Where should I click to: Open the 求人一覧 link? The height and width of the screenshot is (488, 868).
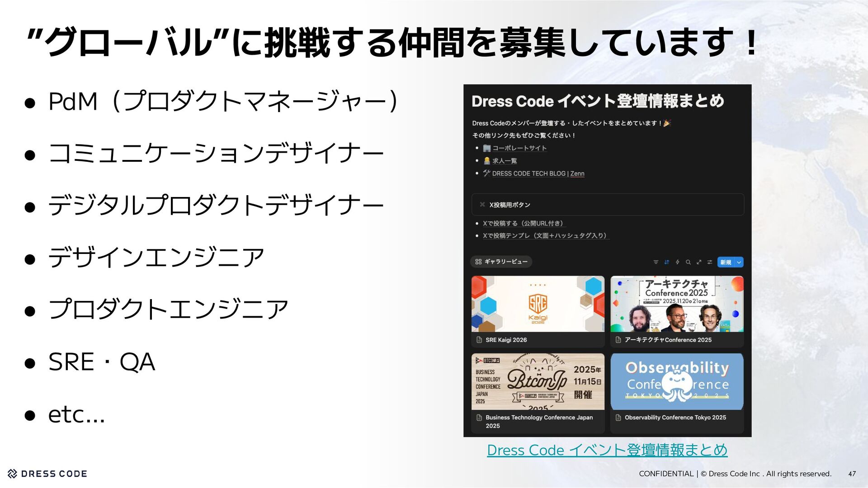(504, 161)
